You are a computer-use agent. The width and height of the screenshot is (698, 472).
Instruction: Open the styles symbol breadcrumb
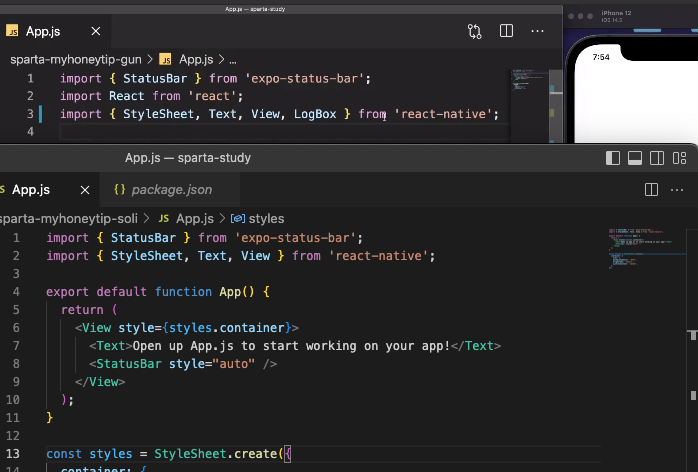tap(266, 219)
